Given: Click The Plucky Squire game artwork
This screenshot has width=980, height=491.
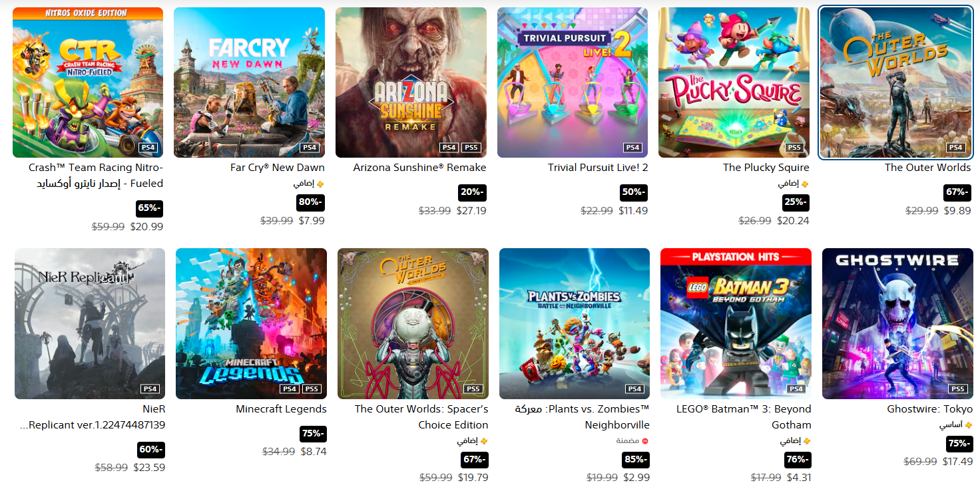Looking at the screenshot, I should point(734,82).
